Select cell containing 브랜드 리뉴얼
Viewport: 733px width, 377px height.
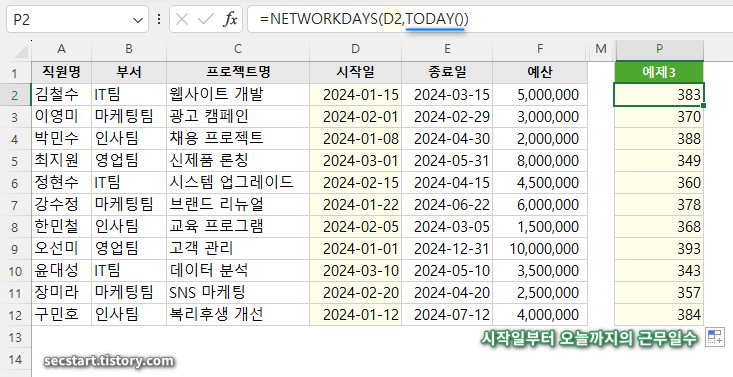[x=238, y=205]
